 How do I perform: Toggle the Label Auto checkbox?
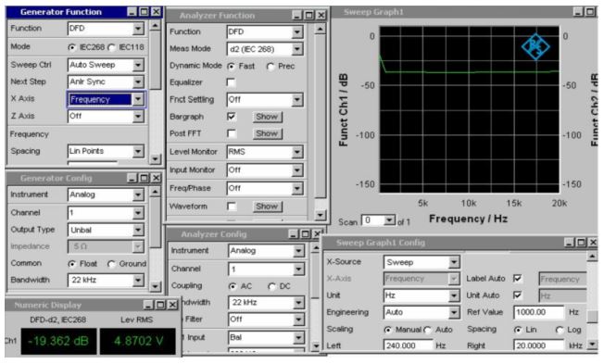click(518, 278)
